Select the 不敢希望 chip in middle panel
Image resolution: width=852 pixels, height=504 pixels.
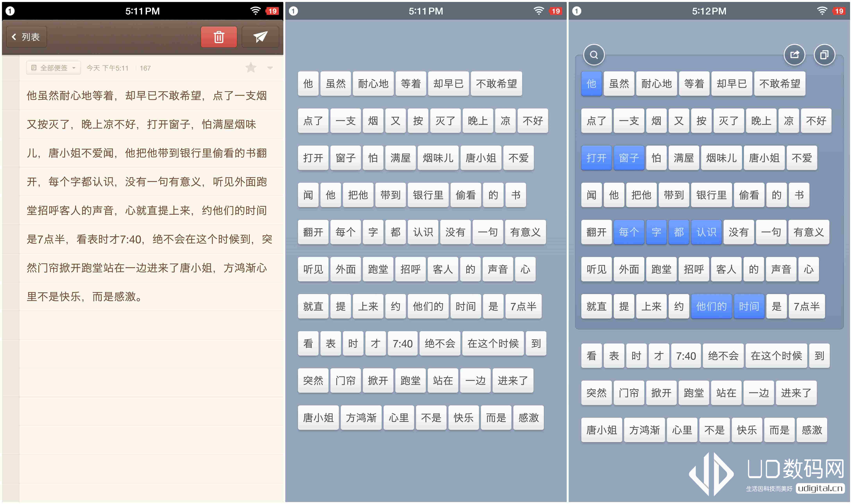(496, 84)
